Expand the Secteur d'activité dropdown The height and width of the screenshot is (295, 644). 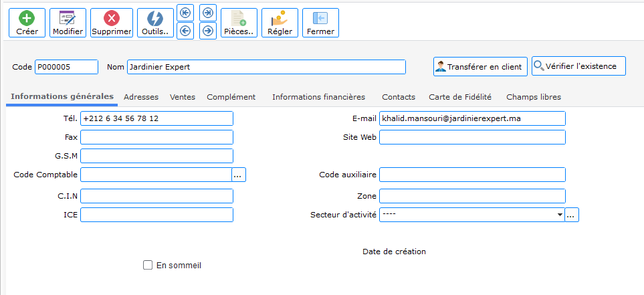(x=559, y=215)
